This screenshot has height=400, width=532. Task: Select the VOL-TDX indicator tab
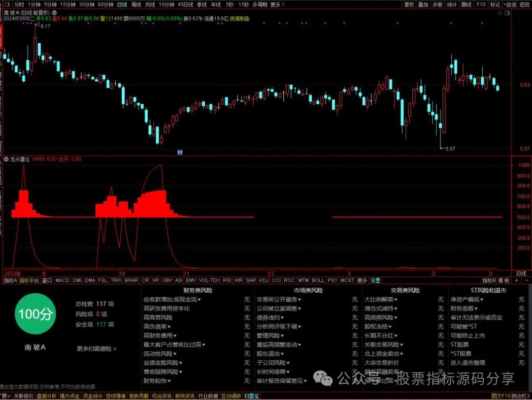pos(209,280)
